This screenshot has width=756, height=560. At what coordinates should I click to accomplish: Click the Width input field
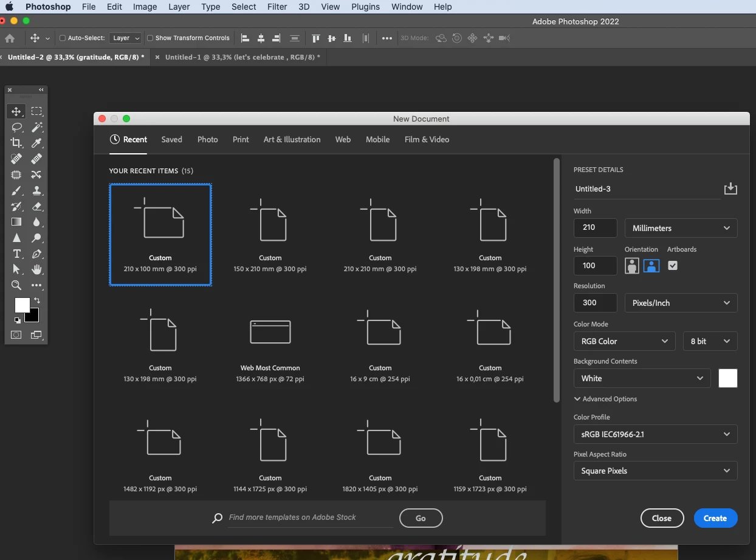[x=595, y=228]
